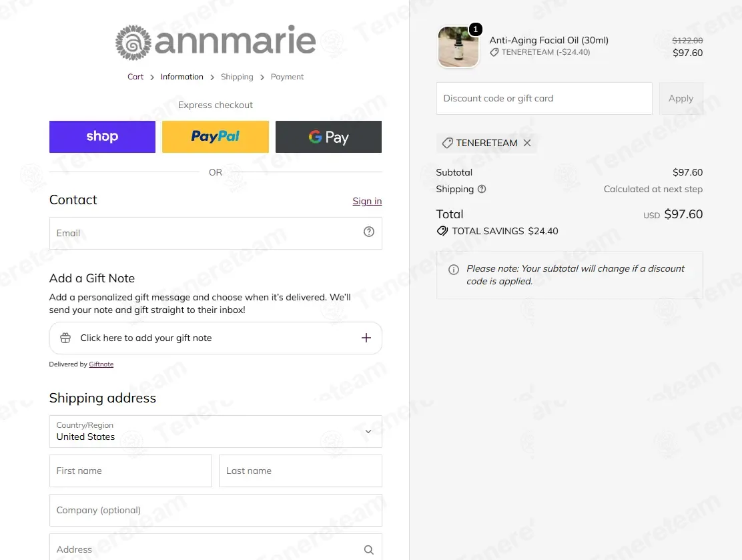Open the email help question mark icon
This screenshot has height=560, width=742.
point(368,232)
